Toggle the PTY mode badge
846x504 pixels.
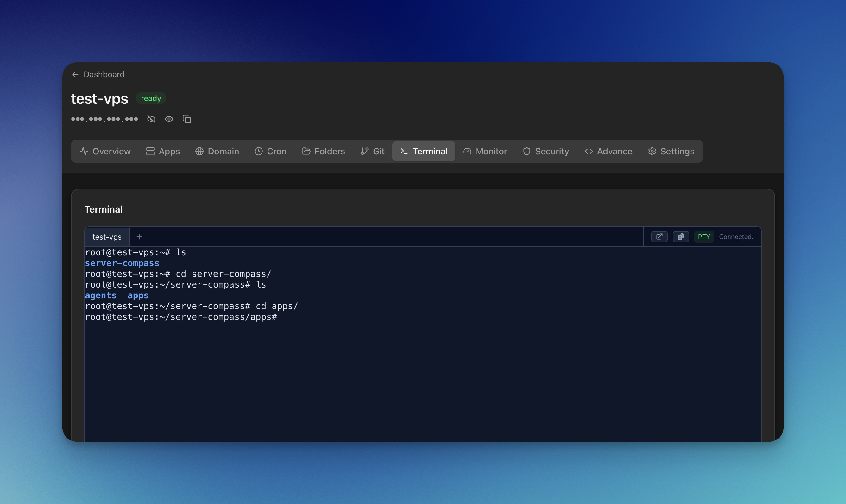click(704, 237)
